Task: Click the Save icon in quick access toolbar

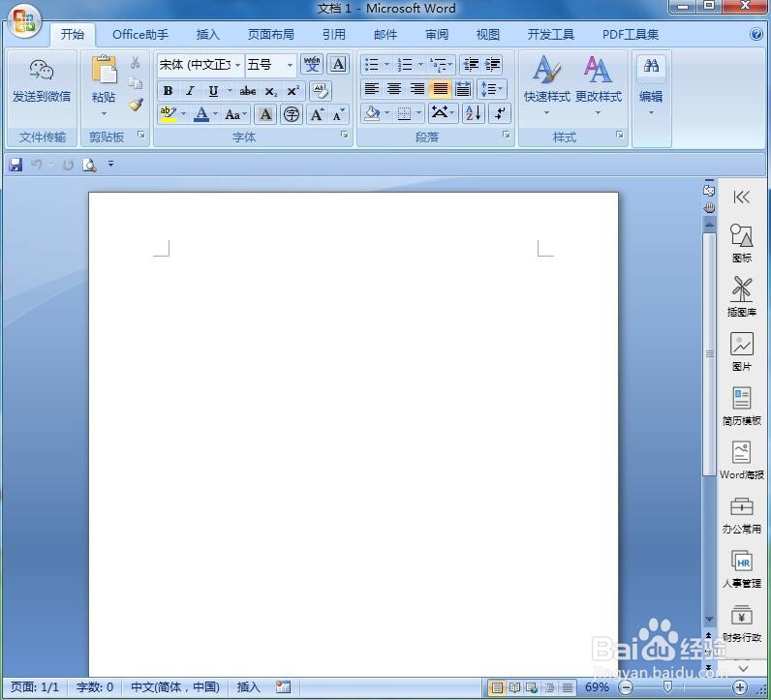Action: click(x=15, y=165)
